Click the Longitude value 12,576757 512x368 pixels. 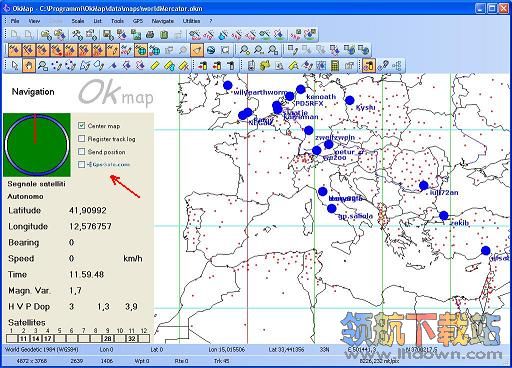coord(90,226)
